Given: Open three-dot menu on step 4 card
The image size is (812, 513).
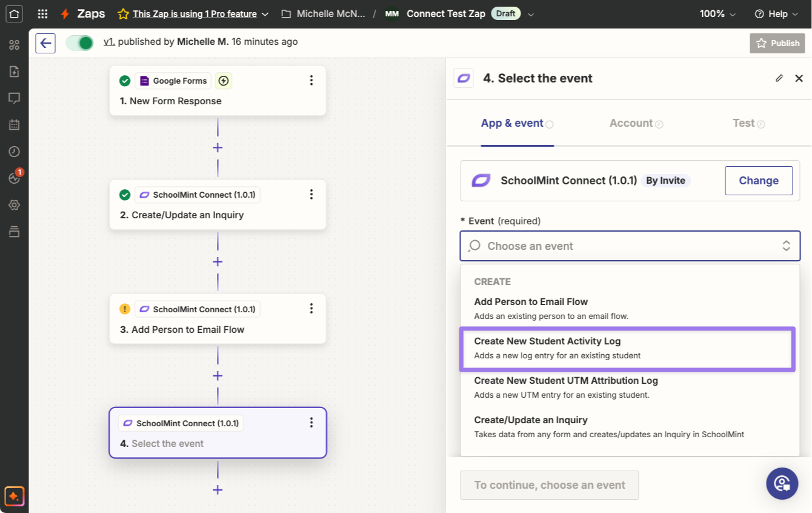Looking at the screenshot, I should (x=311, y=423).
